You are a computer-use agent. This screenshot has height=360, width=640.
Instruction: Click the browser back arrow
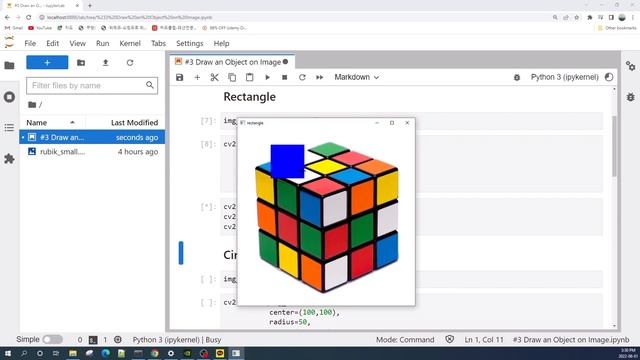click(7, 18)
